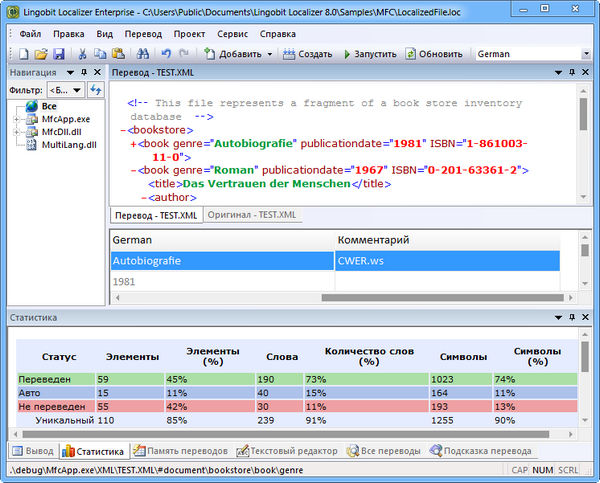Image resolution: width=600 pixels, height=483 pixels.
Task: Click the Undo arrow icon
Action: pyautogui.click(x=166, y=54)
